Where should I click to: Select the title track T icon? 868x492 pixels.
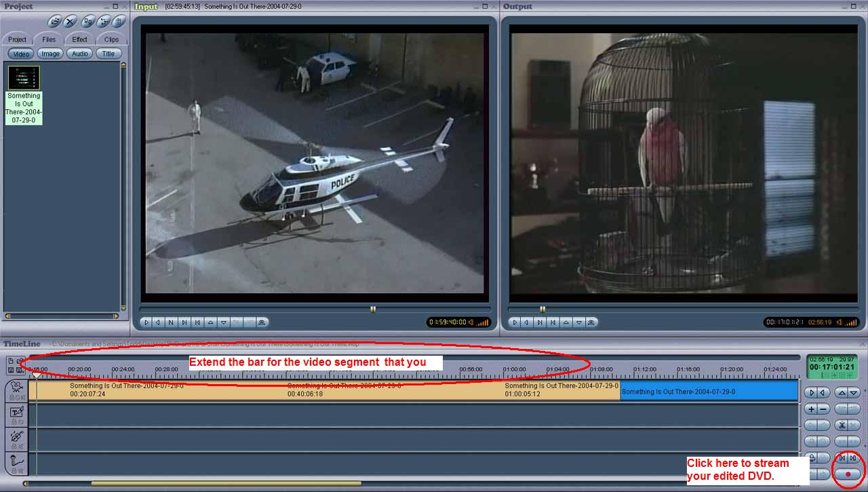click(16, 411)
